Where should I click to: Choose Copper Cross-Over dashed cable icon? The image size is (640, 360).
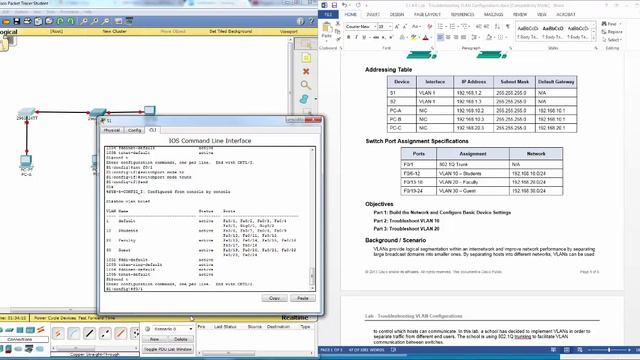pos(105,333)
